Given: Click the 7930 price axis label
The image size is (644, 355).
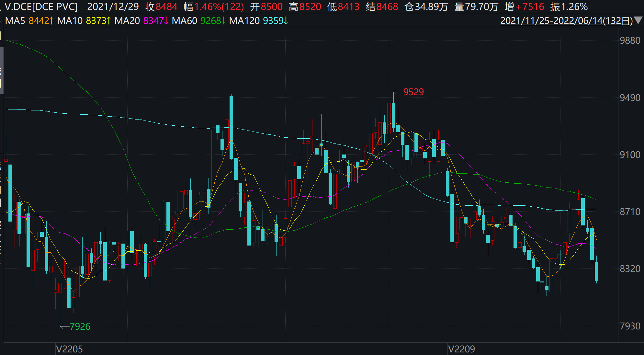Looking at the screenshot, I should tap(630, 326).
